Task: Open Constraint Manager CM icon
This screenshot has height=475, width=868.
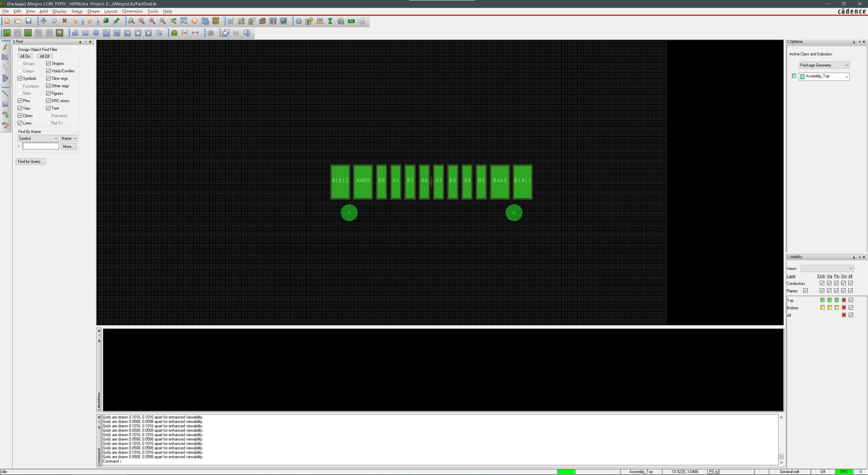Action: (273, 21)
